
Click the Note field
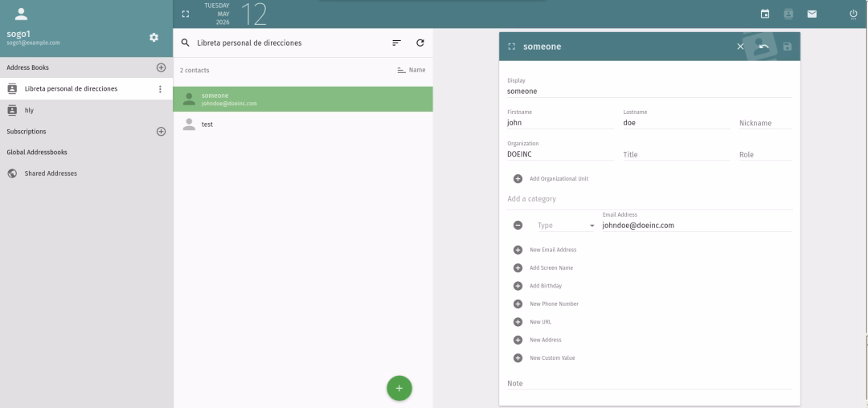point(649,383)
